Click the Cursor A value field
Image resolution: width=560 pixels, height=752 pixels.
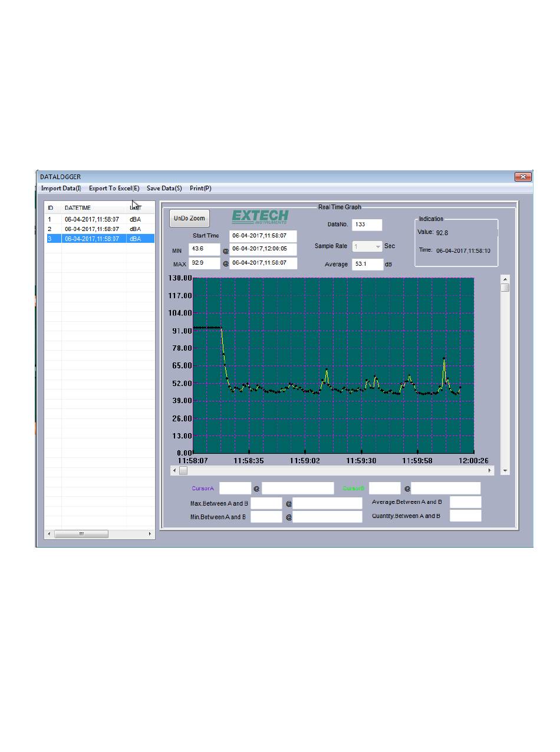click(235, 489)
